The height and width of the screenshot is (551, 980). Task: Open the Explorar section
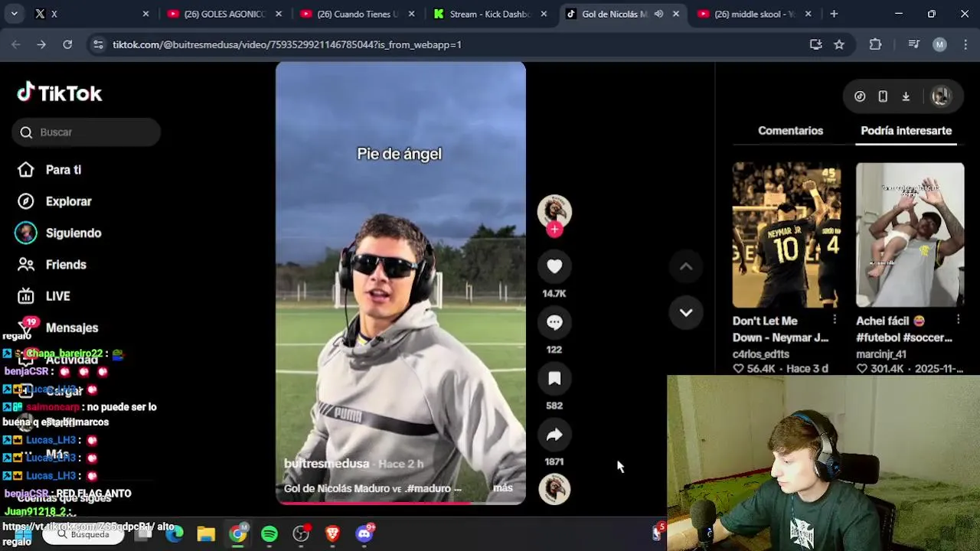click(x=54, y=201)
